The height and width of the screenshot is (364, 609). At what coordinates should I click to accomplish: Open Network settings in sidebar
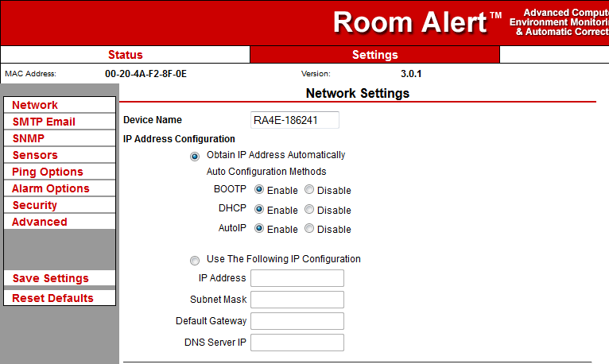pos(60,105)
